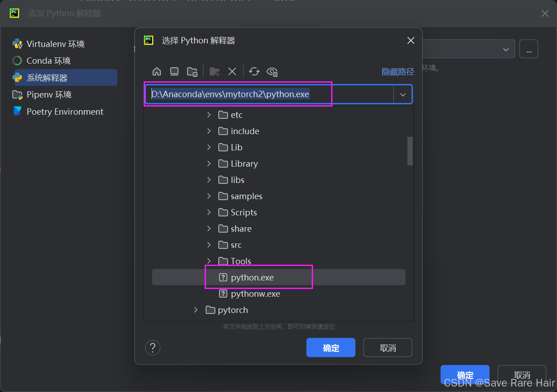The width and height of the screenshot is (557, 392).
Task: Expand the Library folder
Action: tap(209, 164)
